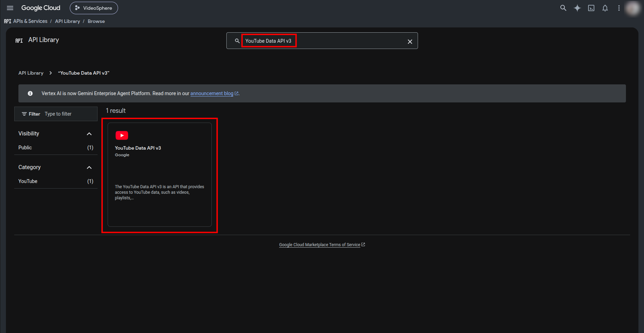Open the notifications bell
Viewport: 644px width, 333px height.
(x=605, y=8)
